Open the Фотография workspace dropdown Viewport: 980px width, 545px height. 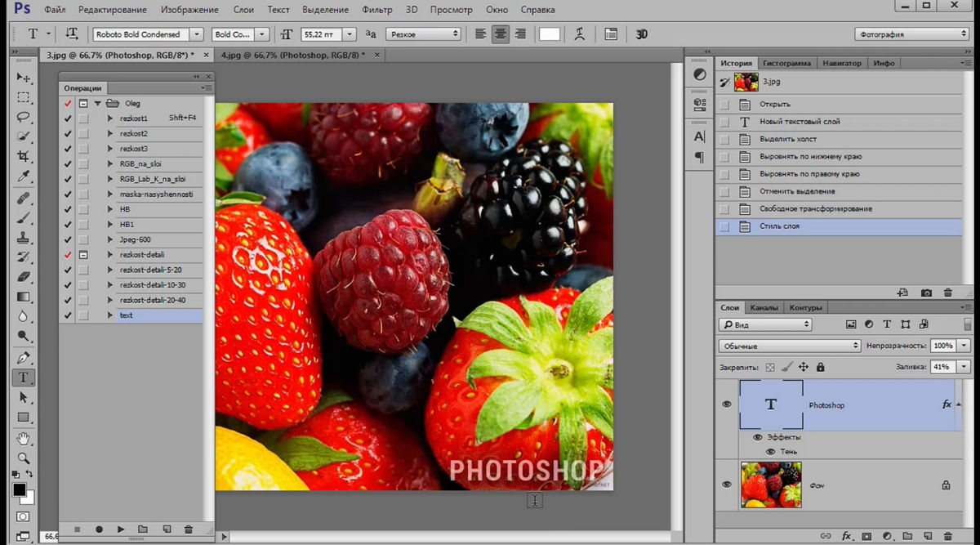911,34
